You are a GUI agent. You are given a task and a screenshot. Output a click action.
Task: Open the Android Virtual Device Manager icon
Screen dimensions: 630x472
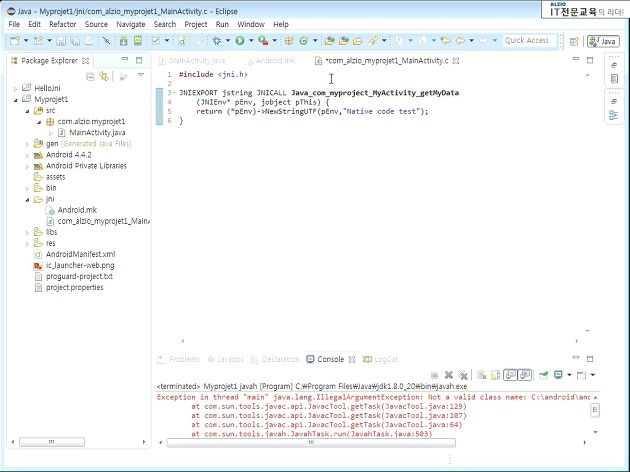[x=138, y=41]
